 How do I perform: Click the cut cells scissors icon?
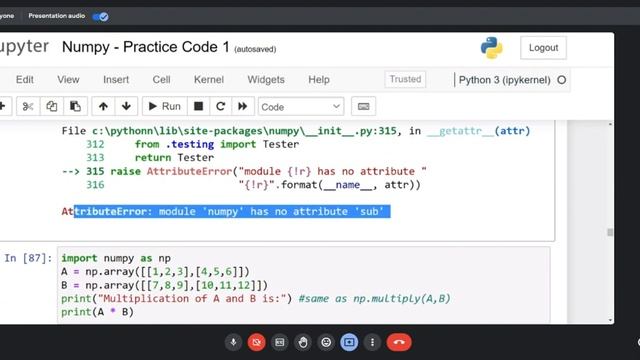click(28, 107)
